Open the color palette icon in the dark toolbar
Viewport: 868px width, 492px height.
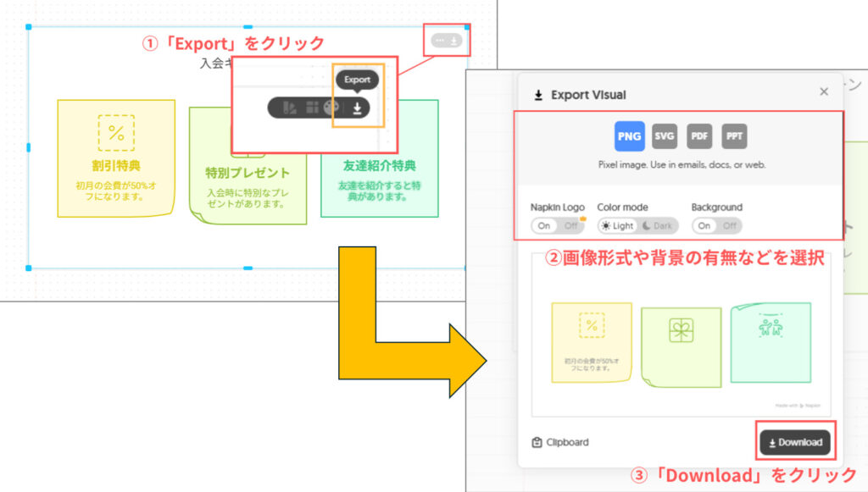(331, 108)
